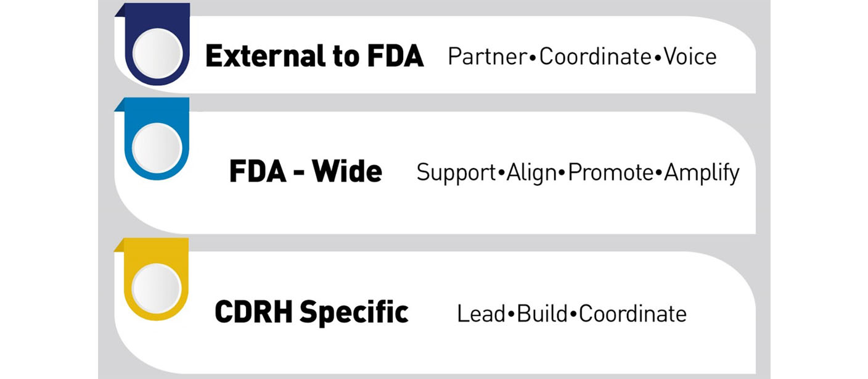868x379 pixels.
Task: Click the word "Lead"
Action: coord(481,314)
